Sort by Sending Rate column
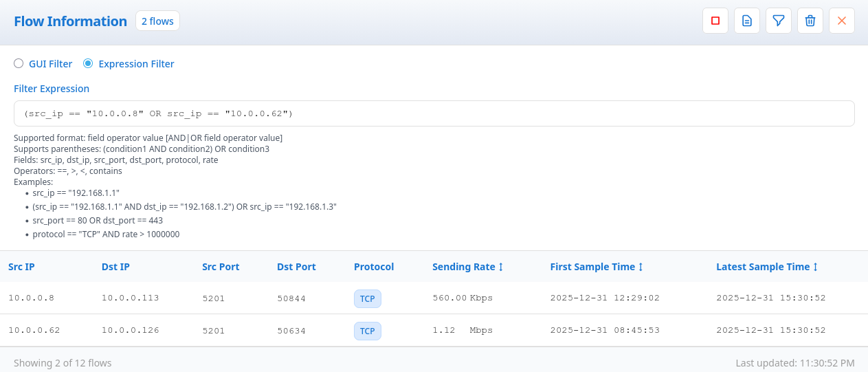Image resolution: width=868 pixels, height=372 pixels. (x=467, y=267)
